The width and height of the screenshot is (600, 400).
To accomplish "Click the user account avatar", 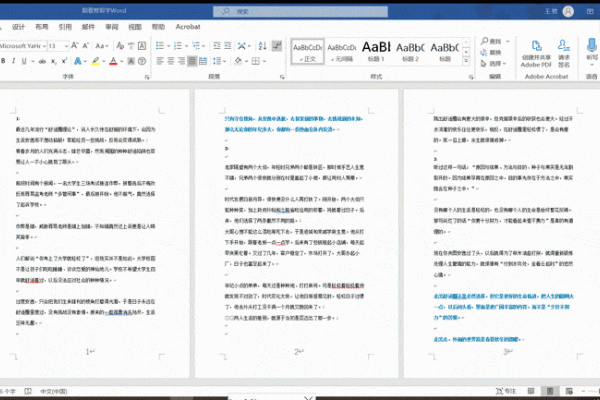I will (x=568, y=11).
